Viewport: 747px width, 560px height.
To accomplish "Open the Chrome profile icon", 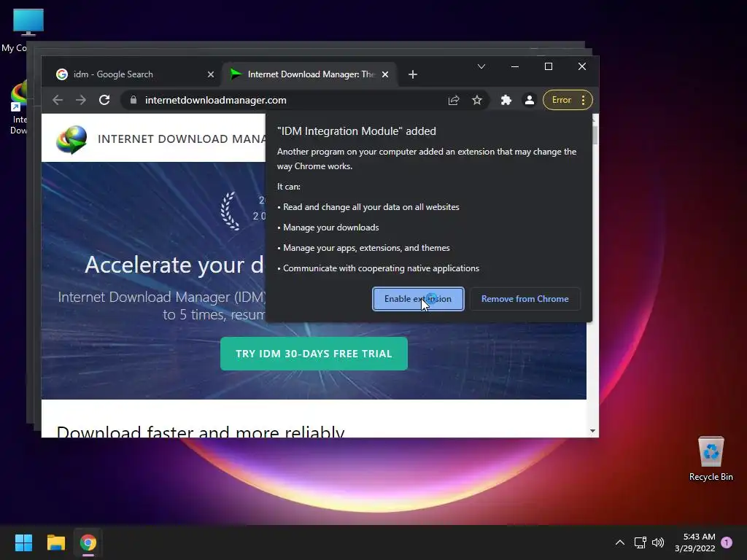I will pos(530,100).
